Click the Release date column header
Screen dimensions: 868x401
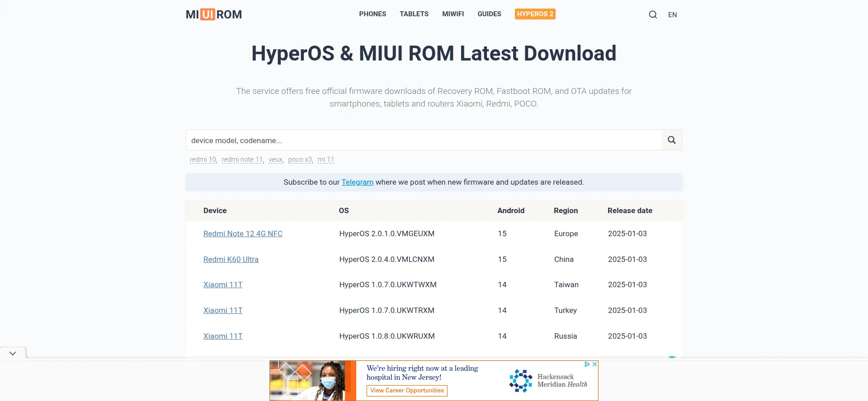(630, 210)
